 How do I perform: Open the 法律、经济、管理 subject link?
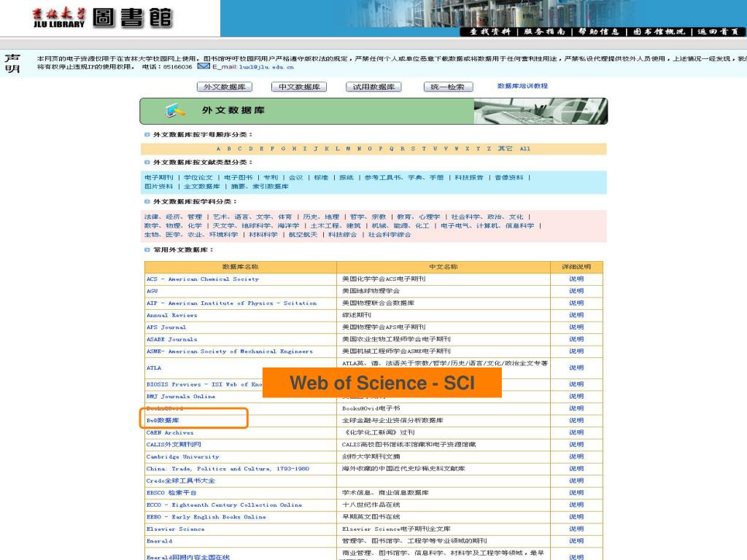point(174,217)
